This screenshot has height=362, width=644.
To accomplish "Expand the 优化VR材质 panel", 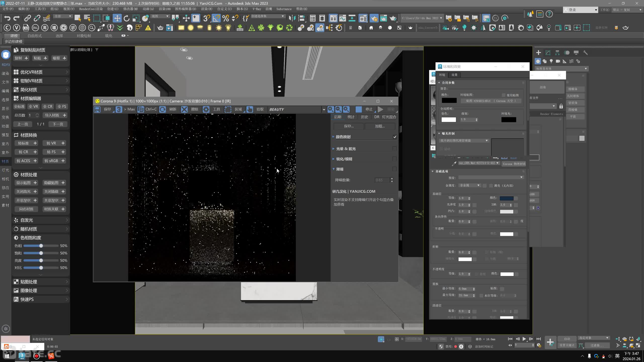I will 41,72.
